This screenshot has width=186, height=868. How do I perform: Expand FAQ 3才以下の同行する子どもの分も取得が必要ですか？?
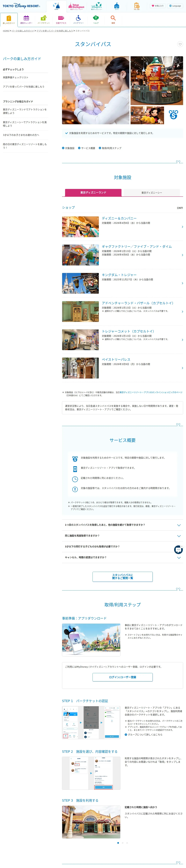pyautogui.click(x=123, y=547)
